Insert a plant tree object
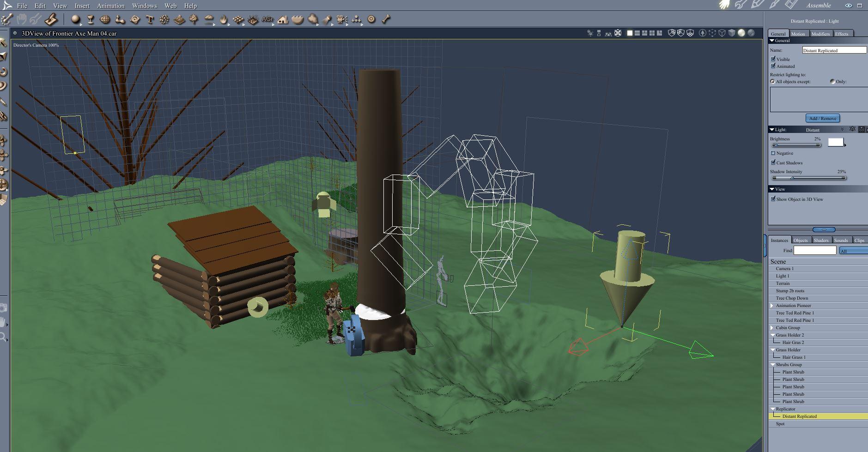The height and width of the screenshot is (452, 868). tap(194, 19)
